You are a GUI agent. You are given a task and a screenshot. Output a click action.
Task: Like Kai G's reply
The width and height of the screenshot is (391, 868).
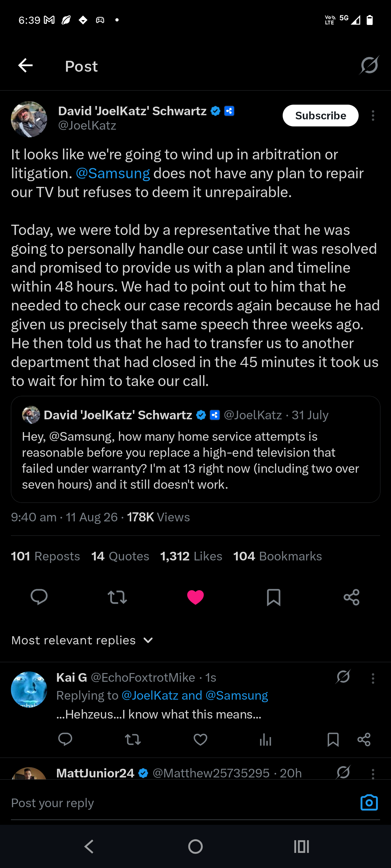coord(200,739)
